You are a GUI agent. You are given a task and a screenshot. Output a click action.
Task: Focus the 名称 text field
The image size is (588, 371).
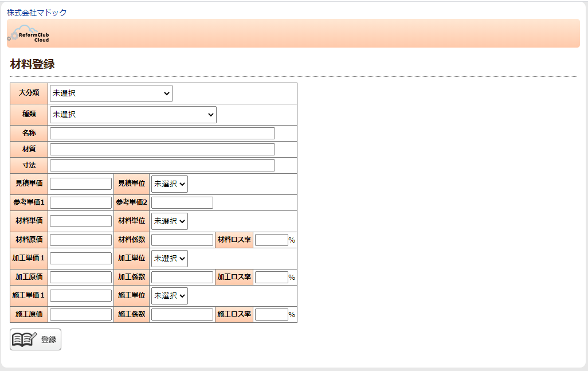[162, 134]
